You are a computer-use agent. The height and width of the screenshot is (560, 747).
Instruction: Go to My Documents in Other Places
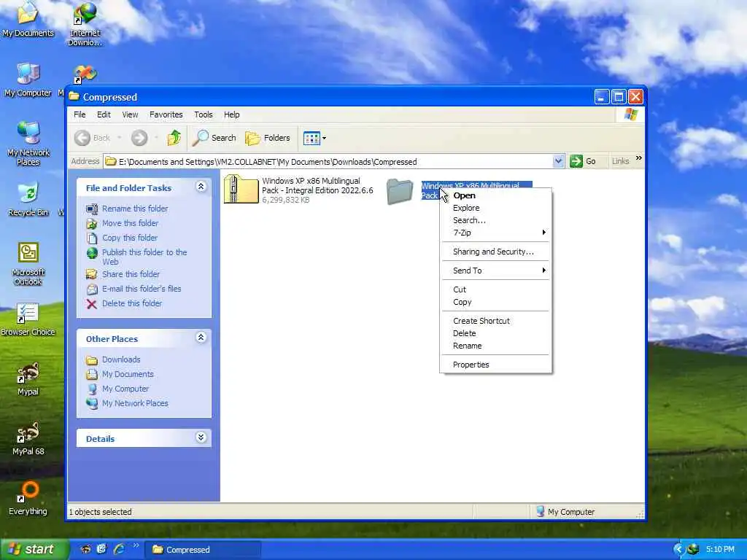coord(128,374)
